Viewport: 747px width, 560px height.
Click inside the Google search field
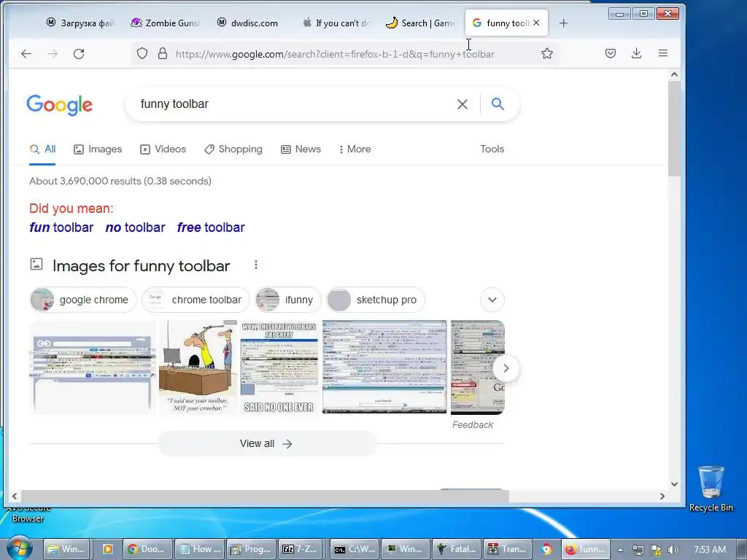tap(293, 104)
